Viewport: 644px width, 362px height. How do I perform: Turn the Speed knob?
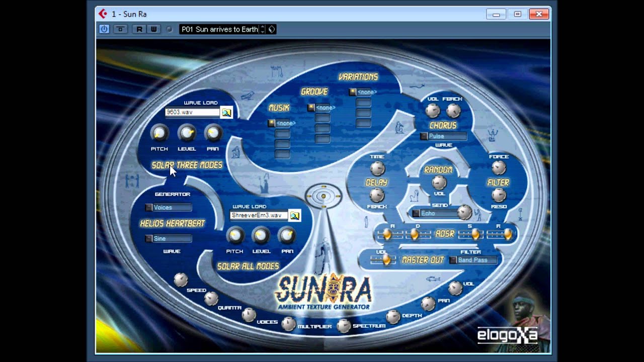[181, 280]
